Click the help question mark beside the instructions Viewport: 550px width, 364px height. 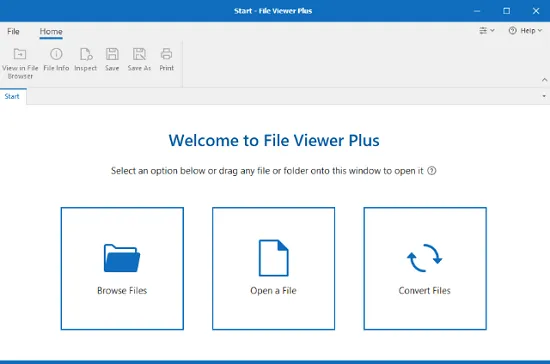coord(432,171)
